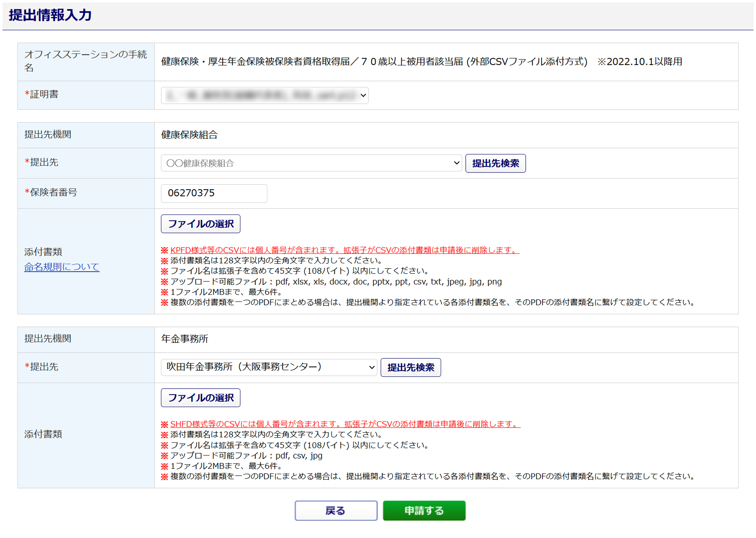Click the red KPFD様式等のCSV warning link
Viewport: 756px width, 538px height.
(344, 250)
